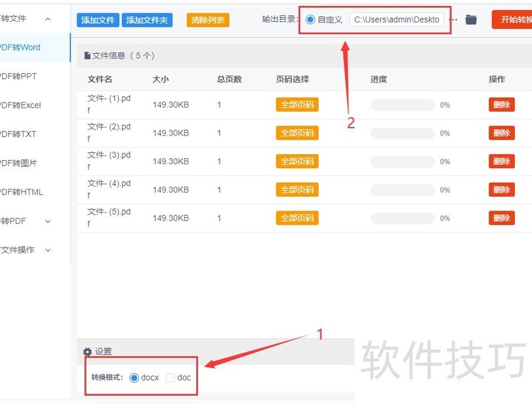Click the 操作 column header
The height and width of the screenshot is (404, 532).
pos(497,79)
